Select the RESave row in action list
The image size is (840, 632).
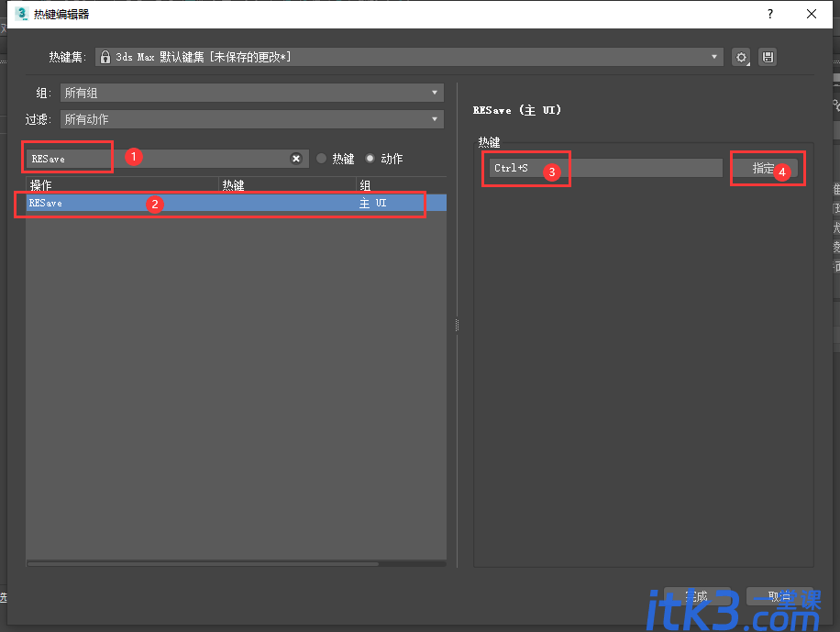tap(237, 203)
